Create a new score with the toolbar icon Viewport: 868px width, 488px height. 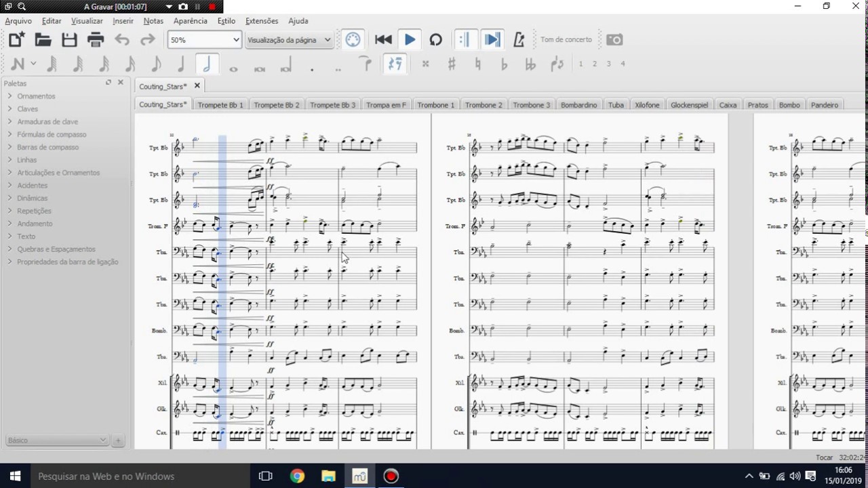pos(17,39)
